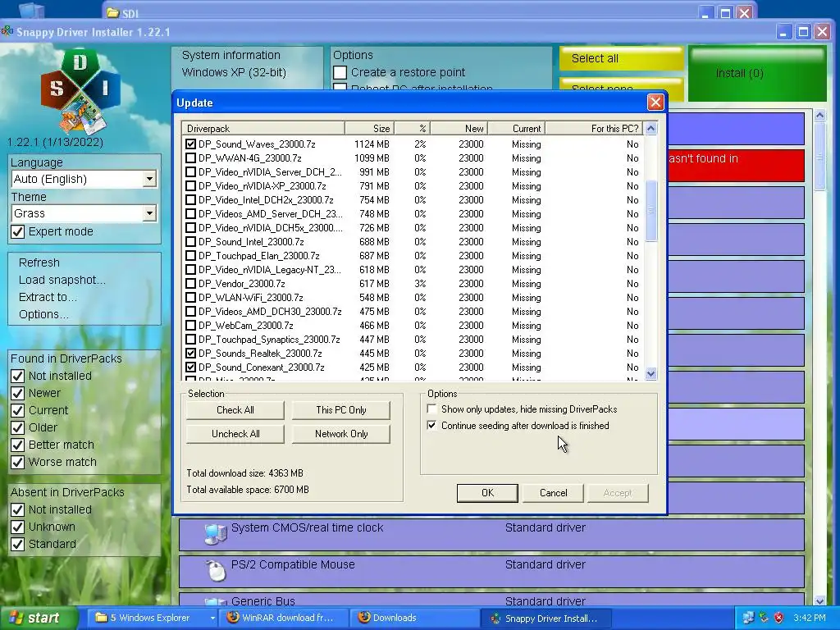This screenshot has height=630, width=840.
Task: Check DP_Videos_AMD_DCH30_23000.7z driverpack
Action: point(190,311)
